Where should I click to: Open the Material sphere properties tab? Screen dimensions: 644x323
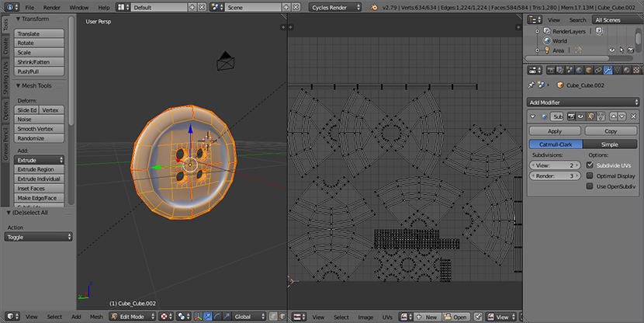pos(627,71)
